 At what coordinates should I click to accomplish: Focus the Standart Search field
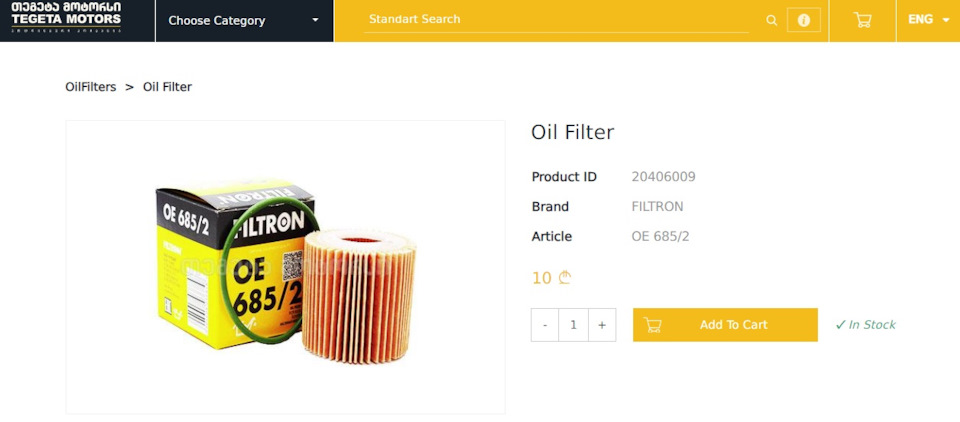[x=555, y=20]
